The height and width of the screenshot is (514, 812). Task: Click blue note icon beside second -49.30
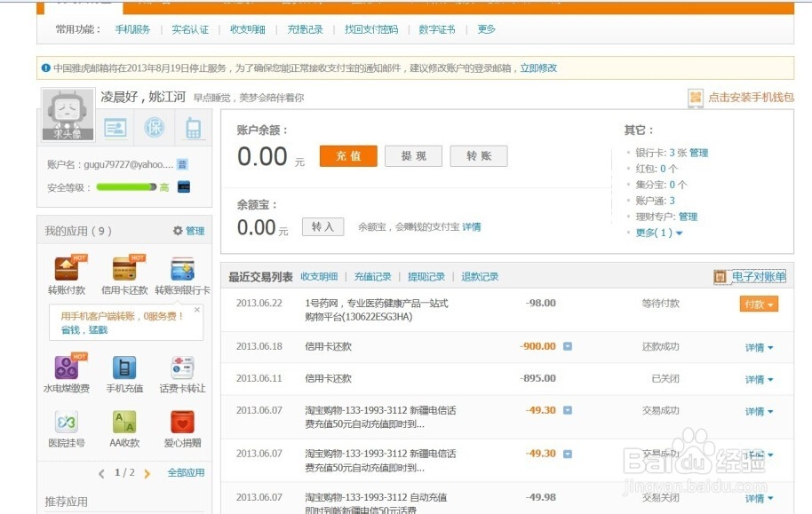(568, 454)
